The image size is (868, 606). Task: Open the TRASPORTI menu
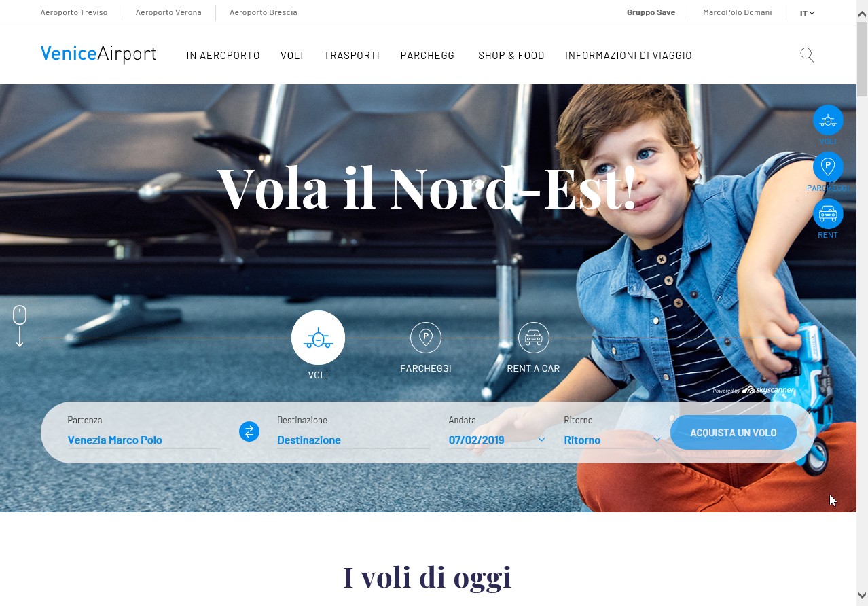pyautogui.click(x=352, y=56)
